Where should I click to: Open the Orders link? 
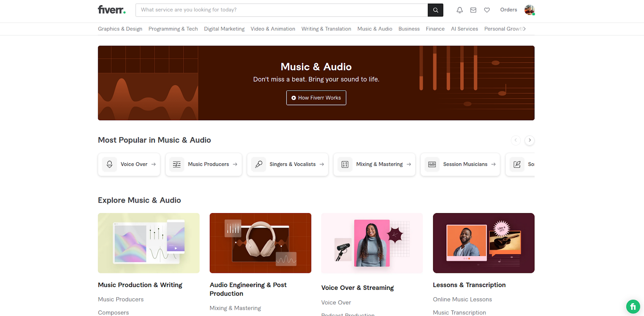(509, 10)
